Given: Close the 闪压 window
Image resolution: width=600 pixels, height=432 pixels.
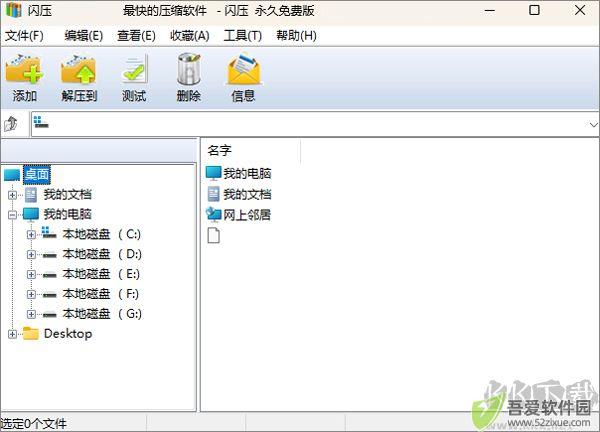Looking at the screenshot, I should pyautogui.click(x=580, y=10).
